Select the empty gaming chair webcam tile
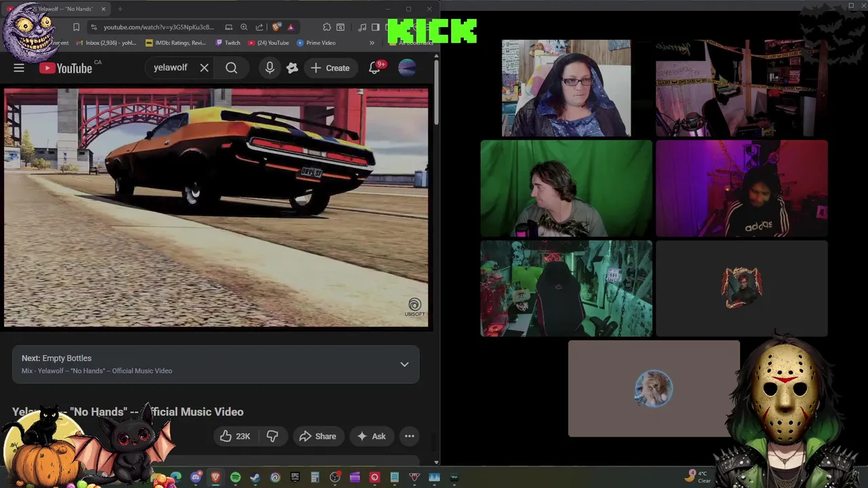The height and width of the screenshot is (488, 868). [566, 288]
